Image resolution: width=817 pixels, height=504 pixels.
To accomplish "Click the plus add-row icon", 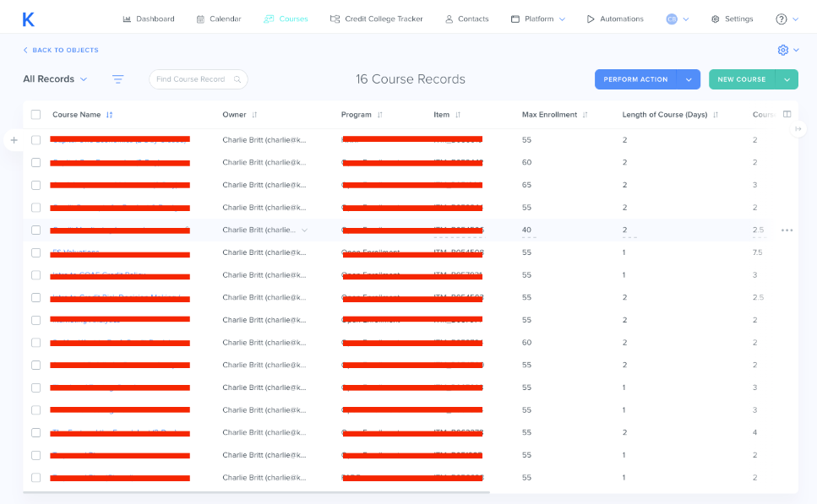I will point(14,140).
